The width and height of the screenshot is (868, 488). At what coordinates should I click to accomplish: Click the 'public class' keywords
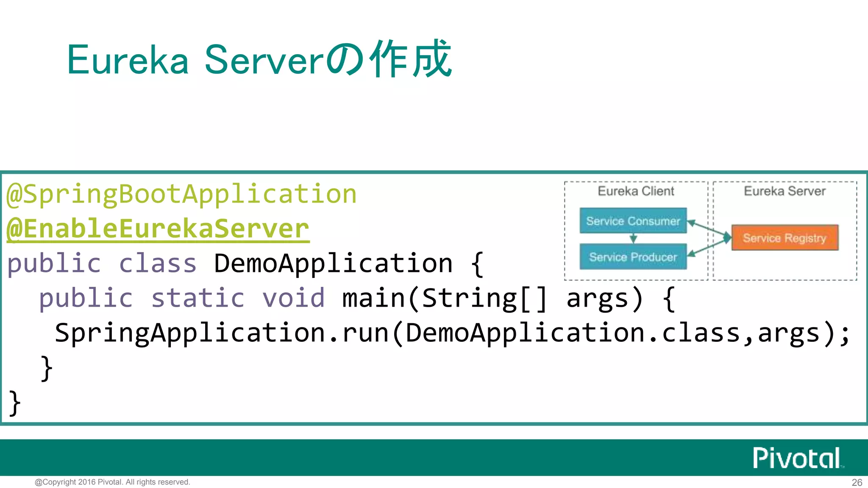102,263
